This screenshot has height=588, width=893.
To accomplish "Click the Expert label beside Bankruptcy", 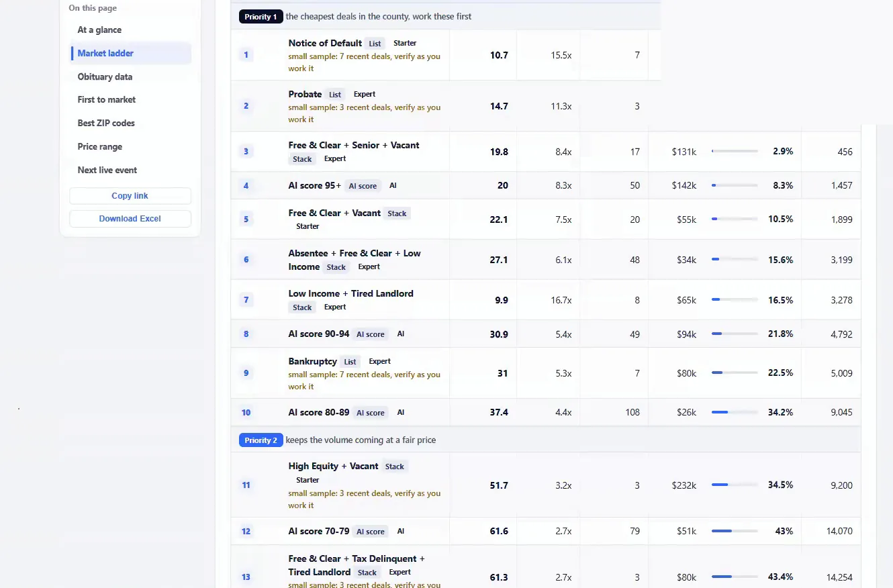I will pos(379,361).
